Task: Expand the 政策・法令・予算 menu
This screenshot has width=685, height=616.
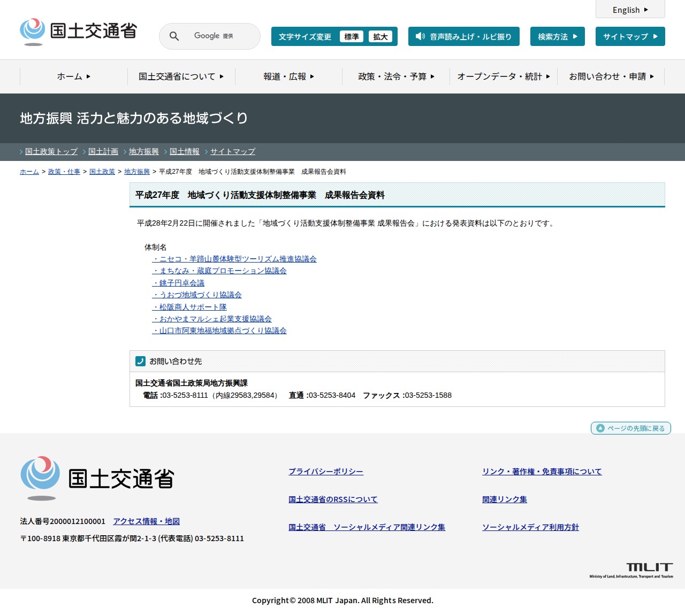Action: (396, 76)
